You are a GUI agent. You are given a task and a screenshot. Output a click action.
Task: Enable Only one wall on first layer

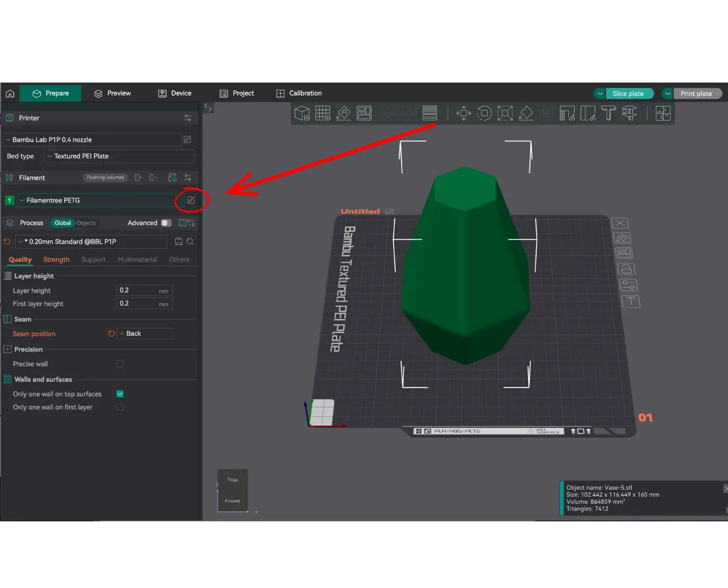pyautogui.click(x=120, y=407)
